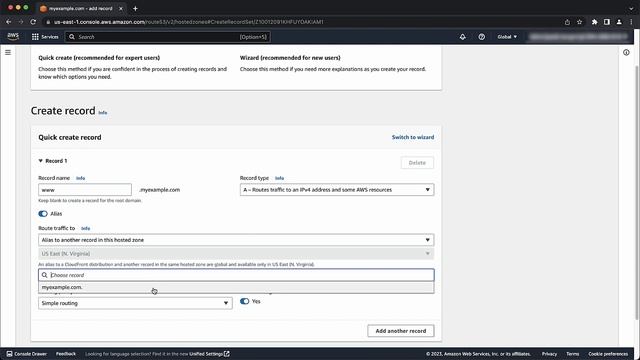Open the browser profile icon
640x360 pixels.
(x=619, y=22)
